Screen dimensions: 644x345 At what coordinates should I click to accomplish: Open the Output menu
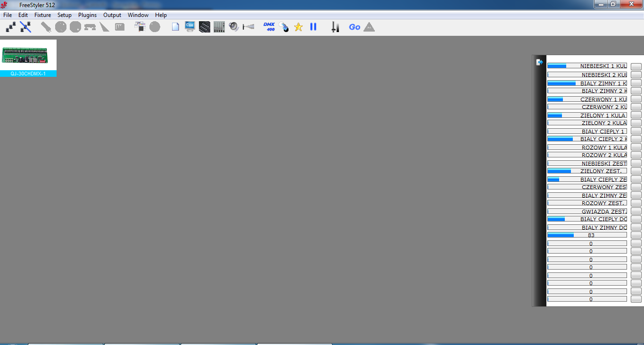[112, 15]
